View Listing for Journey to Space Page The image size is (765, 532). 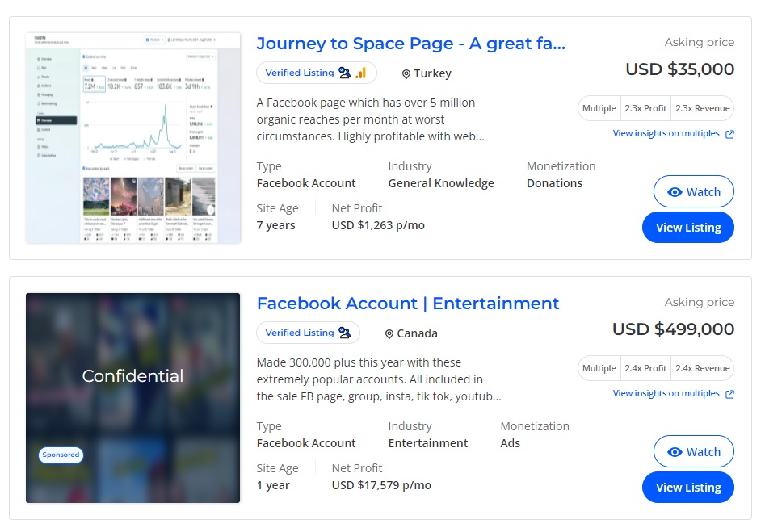pyautogui.click(x=688, y=227)
